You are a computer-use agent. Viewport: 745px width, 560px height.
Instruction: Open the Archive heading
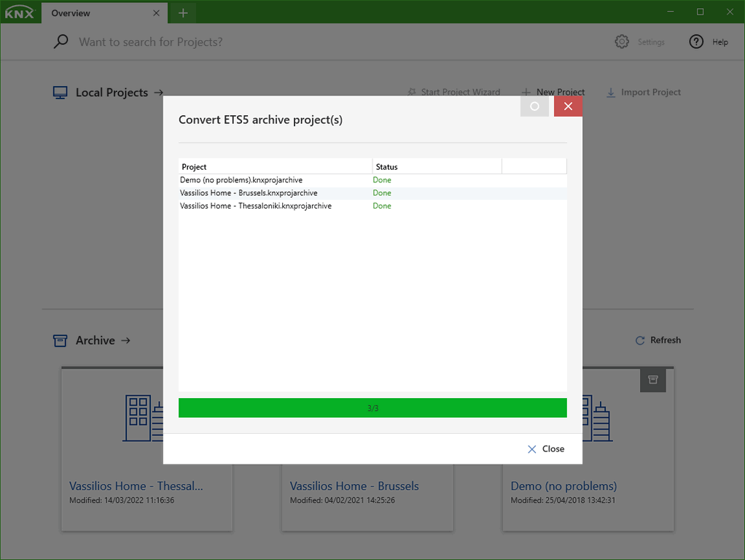coord(95,341)
